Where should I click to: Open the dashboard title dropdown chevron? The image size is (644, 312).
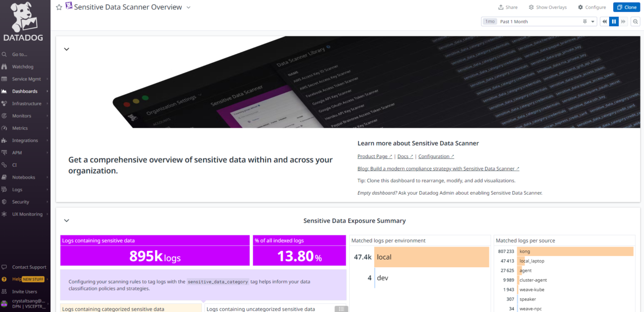(x=188, y=7)
